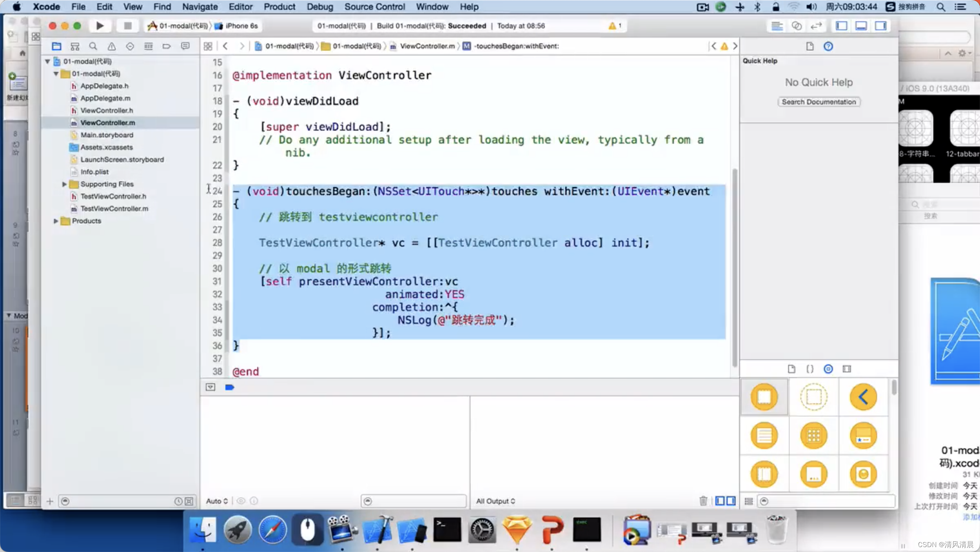Open the Symbol navigator
Image resolution: width=980 pixels, height=552 pixels.
pyautogui.click(x=75, y=46)
